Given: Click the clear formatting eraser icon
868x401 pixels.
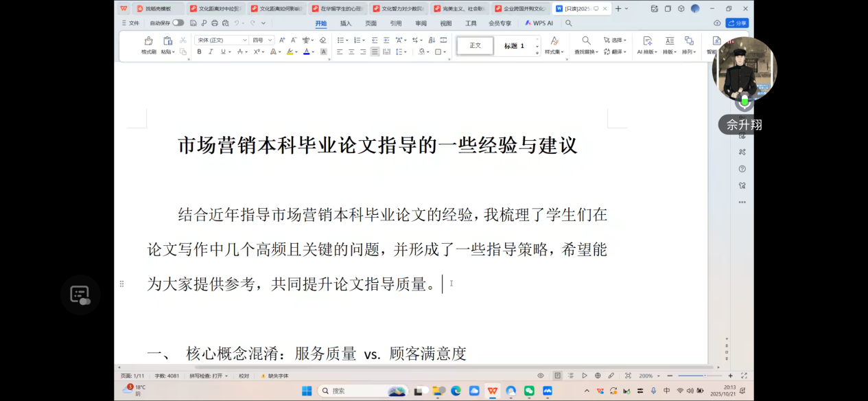Looking at the screenshot, I should [322, 41].
